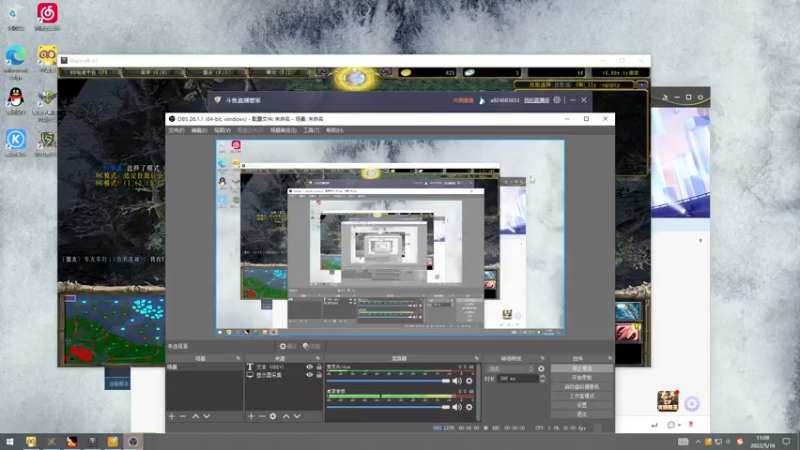Select the display capture source row
Viewport: 800px width, 450px height.
pyautogui.click(x=284, y=375)
